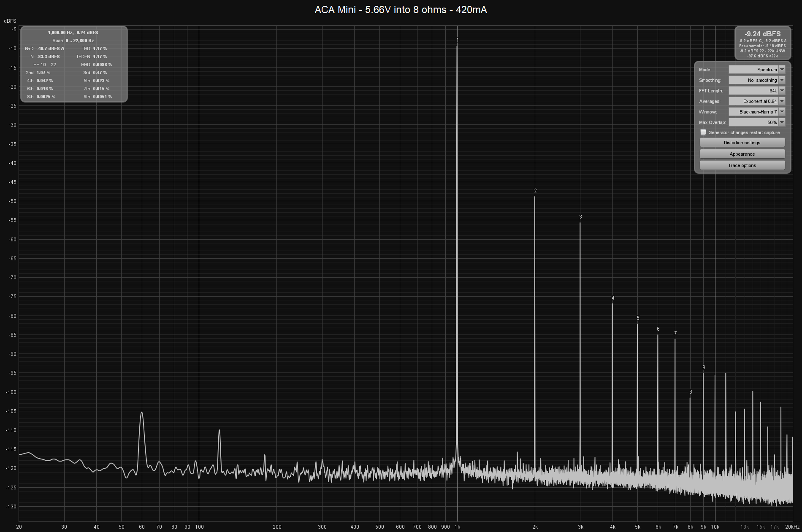Click harmonic marker 9 above 9k peak
This screenshot has height=532, width=802.
click(704, 367)
